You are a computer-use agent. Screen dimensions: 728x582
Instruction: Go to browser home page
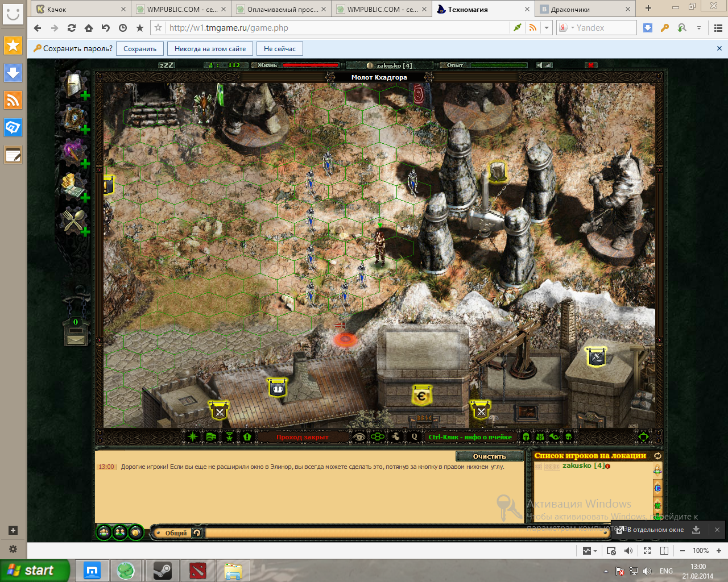pos(88,27)
